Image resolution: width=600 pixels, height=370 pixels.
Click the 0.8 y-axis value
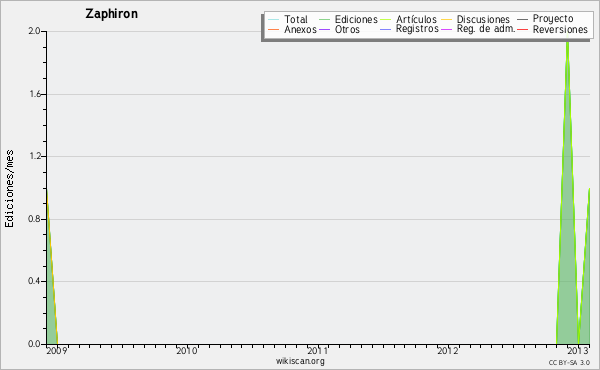[x=34, y=219]
